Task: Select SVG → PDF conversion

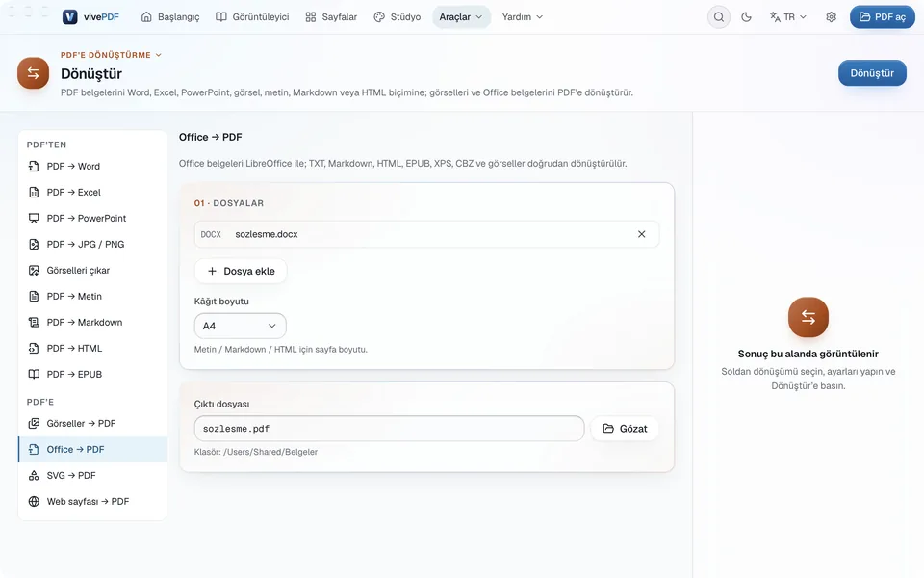Action: tap(92, 475)
